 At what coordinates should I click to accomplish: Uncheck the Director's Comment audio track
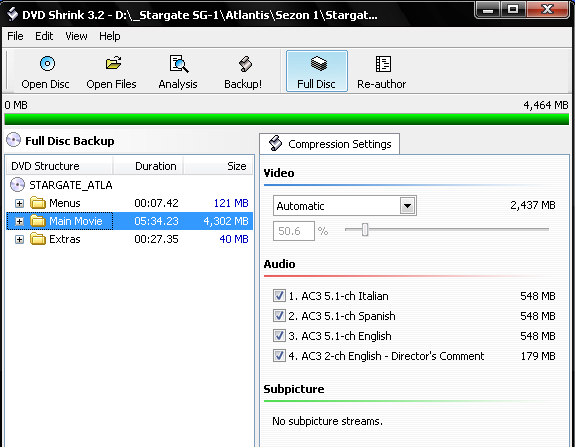click(279, 356)
